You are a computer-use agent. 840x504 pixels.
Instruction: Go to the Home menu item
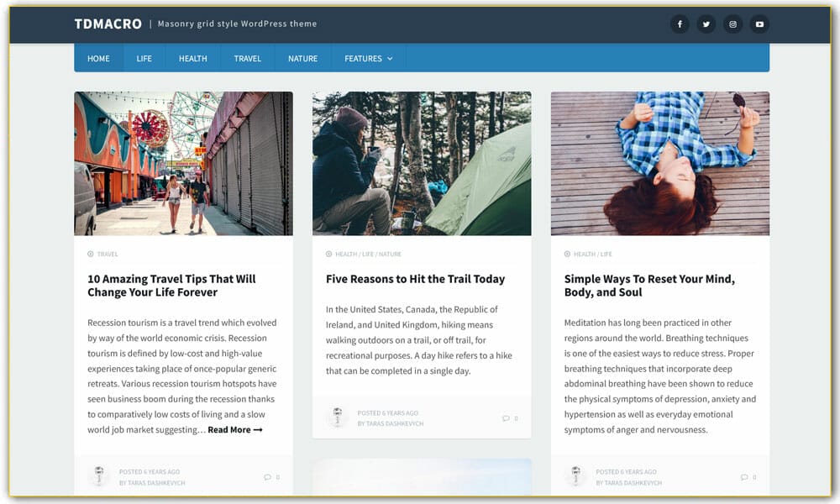(98, 59)
